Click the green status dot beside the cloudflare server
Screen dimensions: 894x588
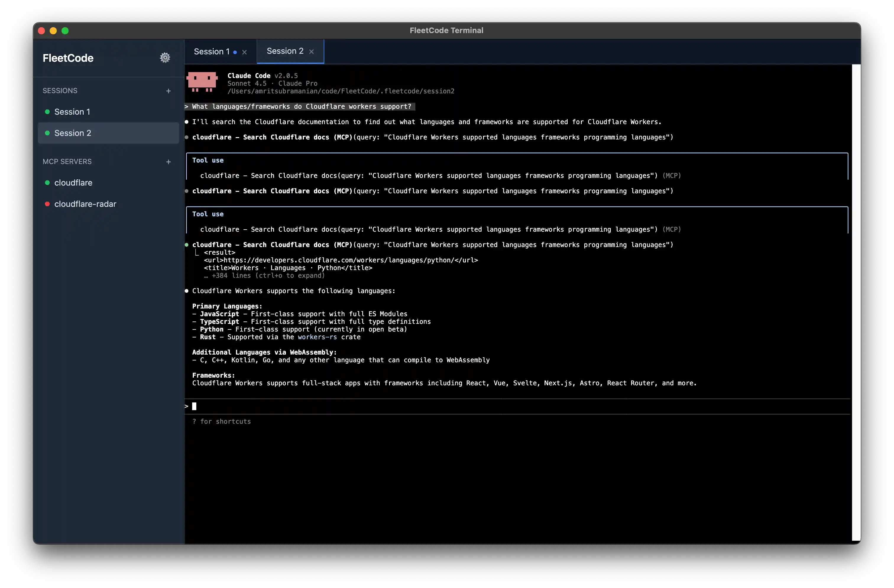point(47,183)
